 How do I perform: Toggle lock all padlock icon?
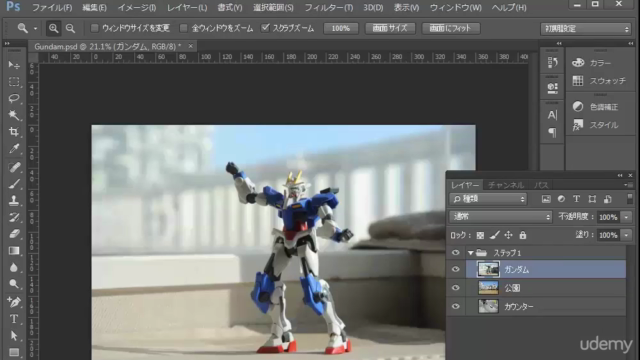(523, 235)
